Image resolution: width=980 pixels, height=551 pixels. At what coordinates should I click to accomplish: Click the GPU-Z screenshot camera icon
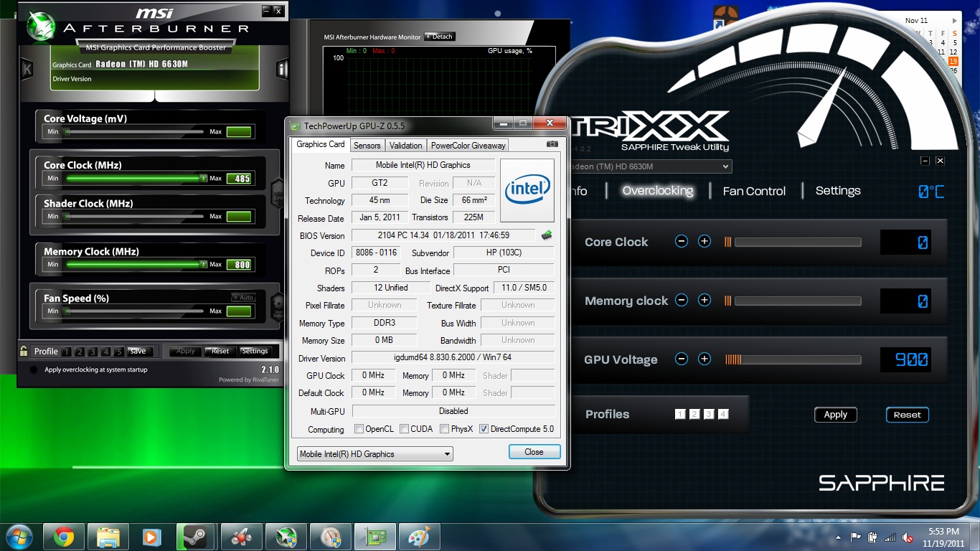click(552, 144)
